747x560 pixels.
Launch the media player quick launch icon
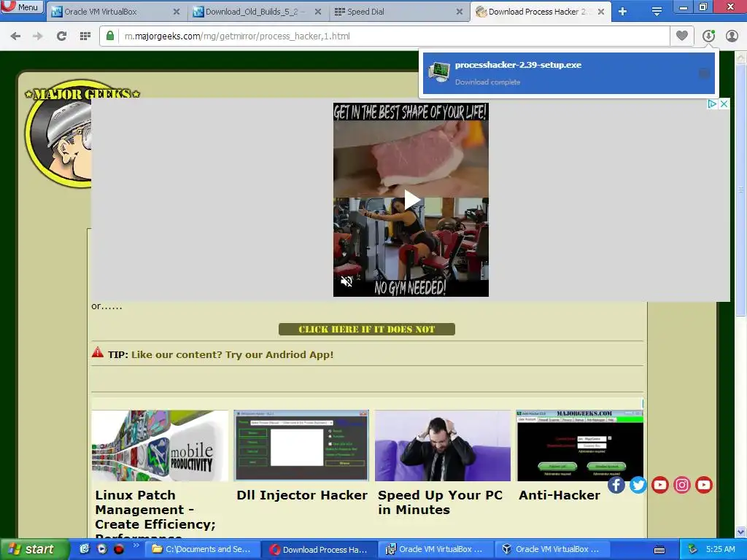(102, 549)
